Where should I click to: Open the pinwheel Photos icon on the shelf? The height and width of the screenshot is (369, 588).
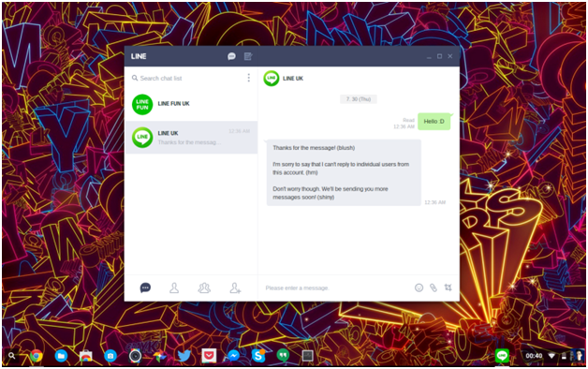pos(160,356)
